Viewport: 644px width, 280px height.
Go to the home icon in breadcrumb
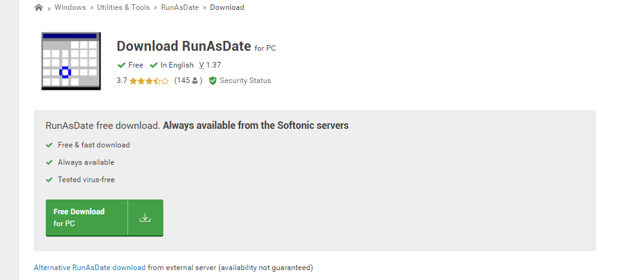pyautogui.click(x=38, y=7)
